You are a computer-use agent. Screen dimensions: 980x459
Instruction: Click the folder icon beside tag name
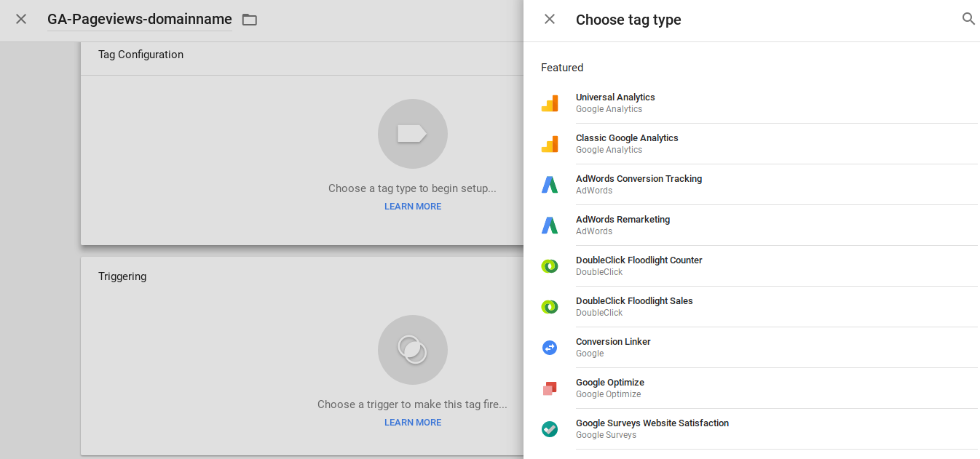[x=250, y=20]
